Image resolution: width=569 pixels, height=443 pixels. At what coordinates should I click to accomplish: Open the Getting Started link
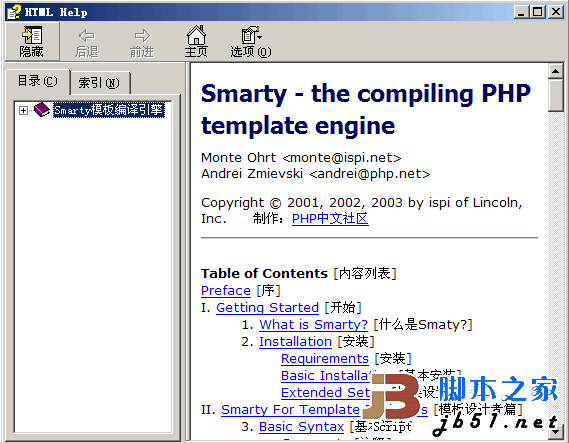pyautogui.click(x=267, y=308)
